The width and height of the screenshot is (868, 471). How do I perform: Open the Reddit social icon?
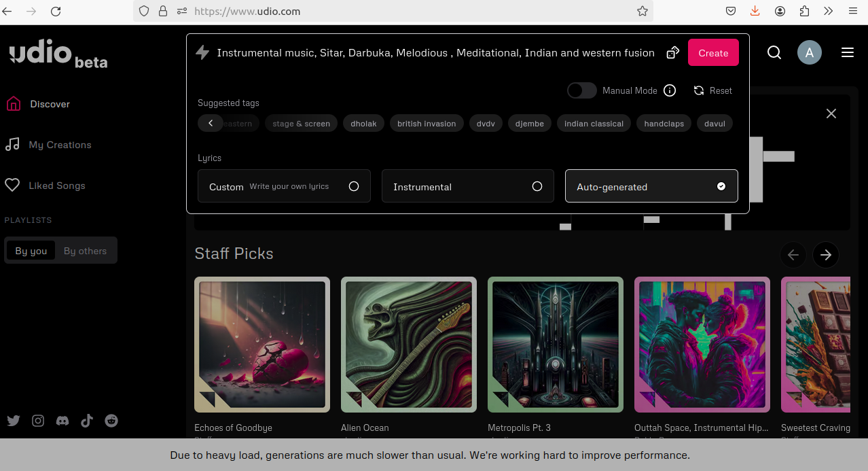[x=111, y=421]
